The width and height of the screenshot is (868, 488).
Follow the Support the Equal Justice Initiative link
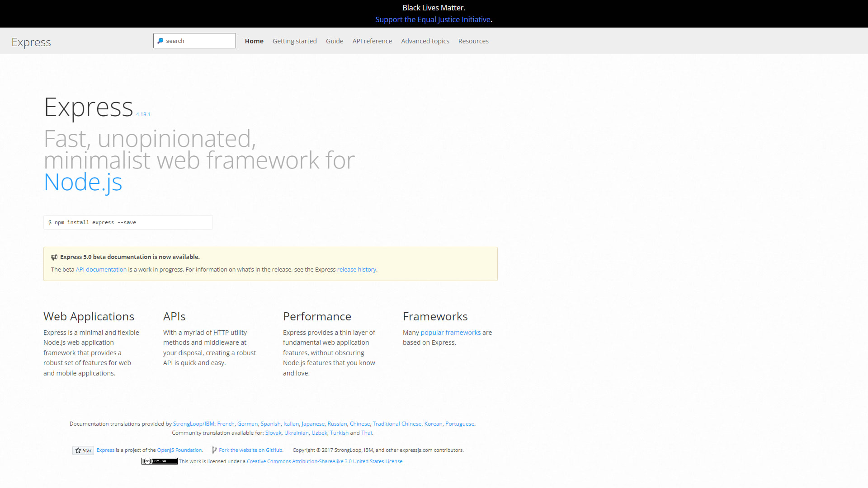433,19
